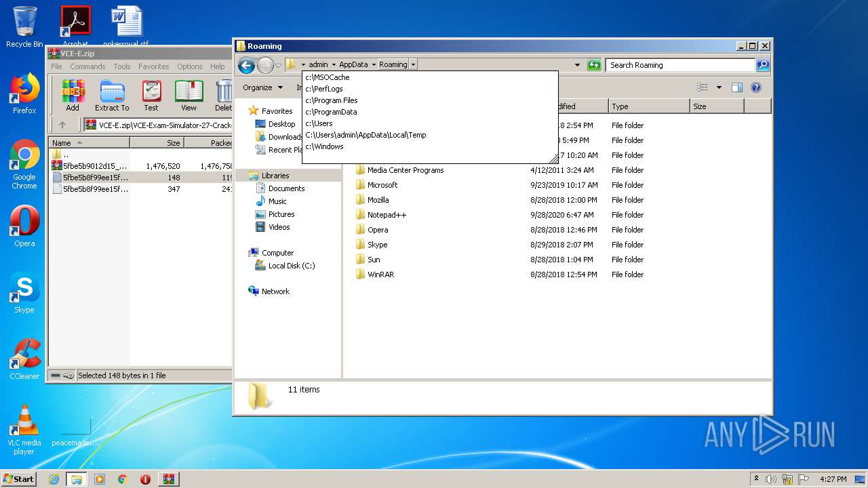Click the View icon in WinRAR
This screenshot has height=488, width=868.
point(189,96)
